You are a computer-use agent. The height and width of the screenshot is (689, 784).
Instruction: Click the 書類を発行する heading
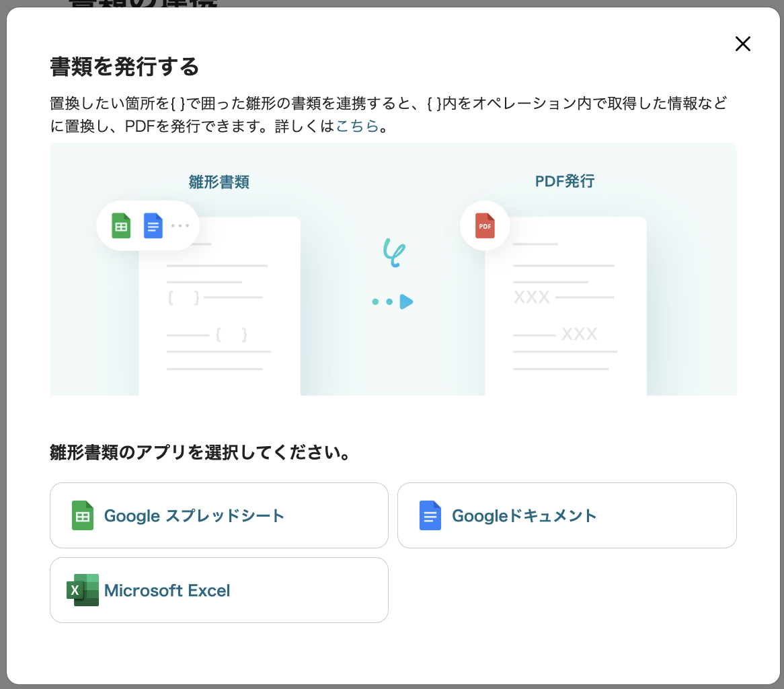coord(124,67)
